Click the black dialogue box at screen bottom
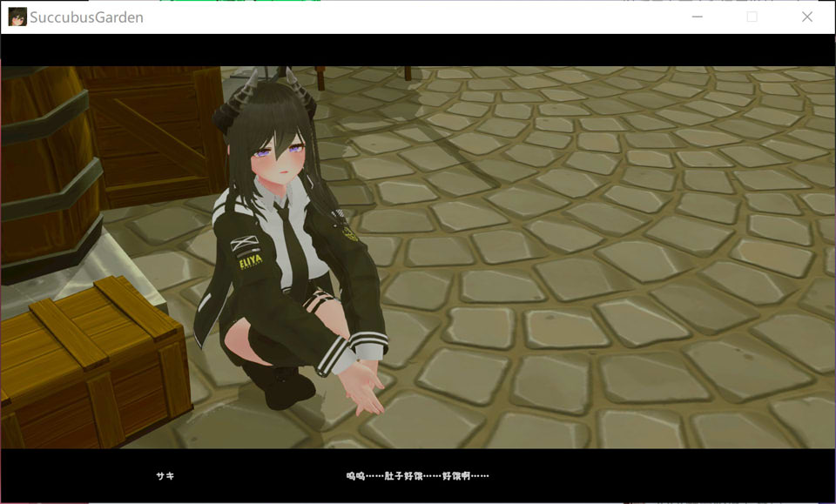Viewport: 836px width, 504px height. (x=418, y=474)
